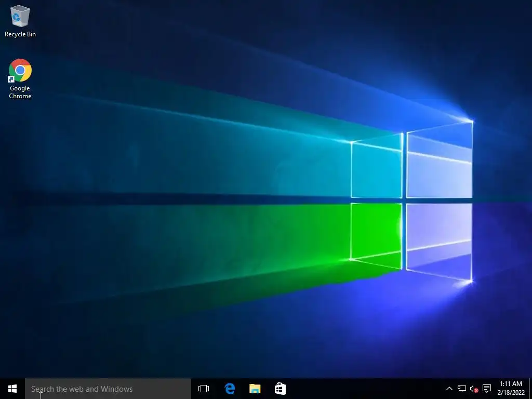Select the Google Chrome desktop shortcut
The image size is (532, 399).
[20, 79]
